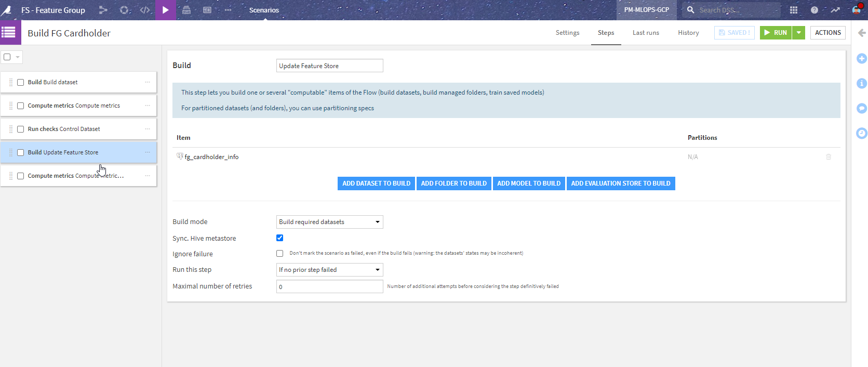Select the Run checks Control Dataset step
Screen dimensions: 868x367
click(x=78, y=129)
